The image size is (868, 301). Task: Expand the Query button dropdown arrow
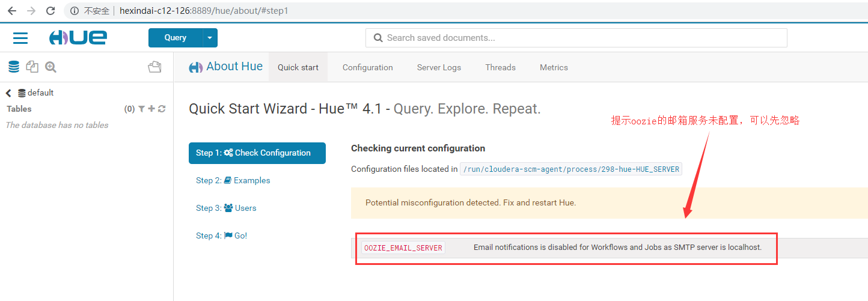(210, 37)
